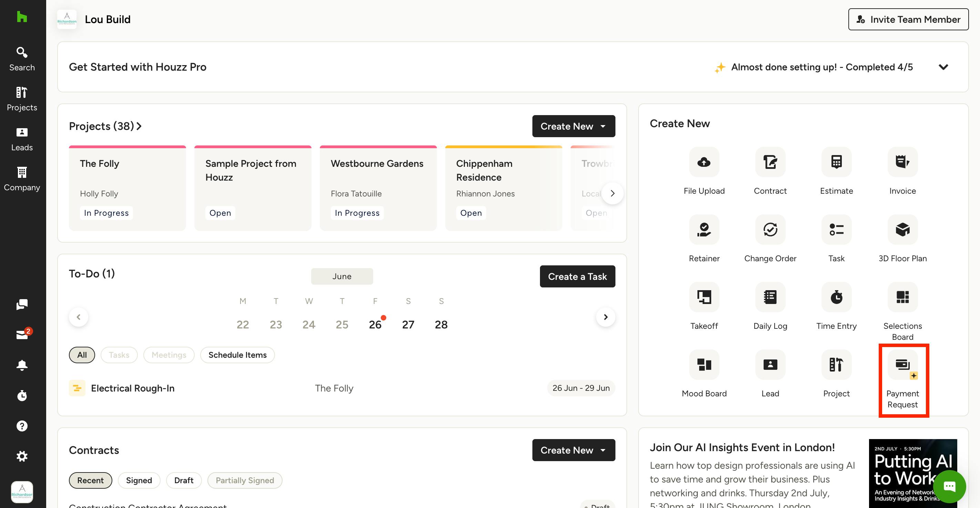Open Leads in the sidebar

click(22, 139)
